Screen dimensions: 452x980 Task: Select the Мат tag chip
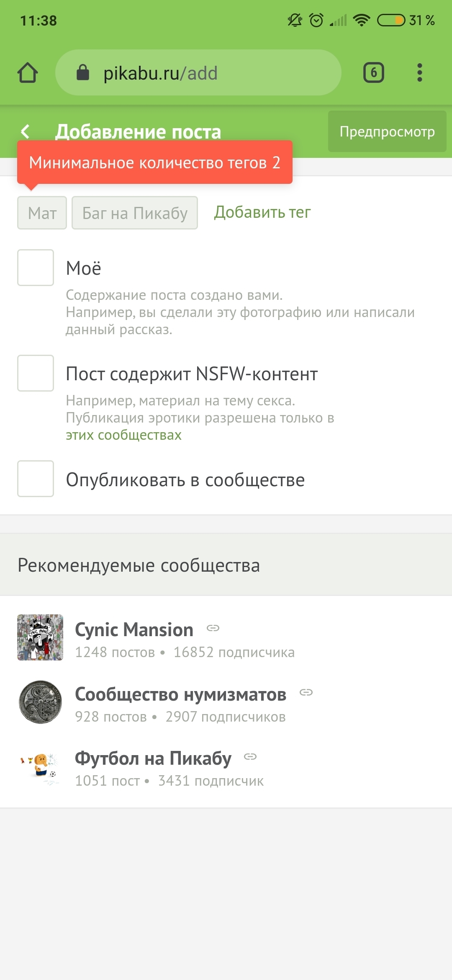click(x=42, y=213)
